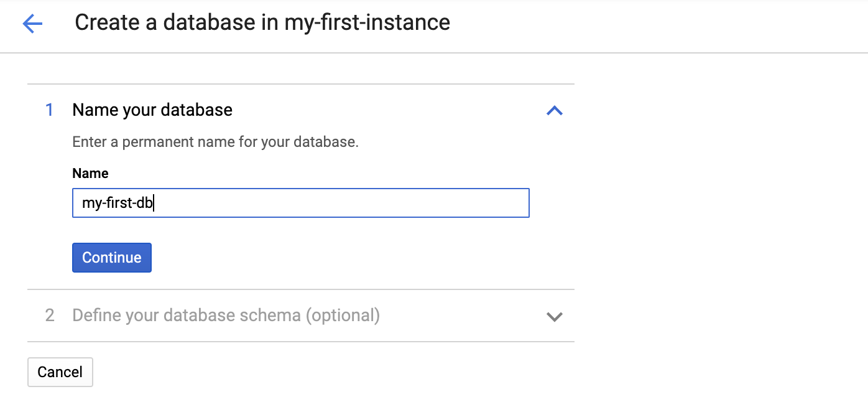This screenshot has height=412, width=868.
Task: Click step number 2 indicator
Action: 50,316
